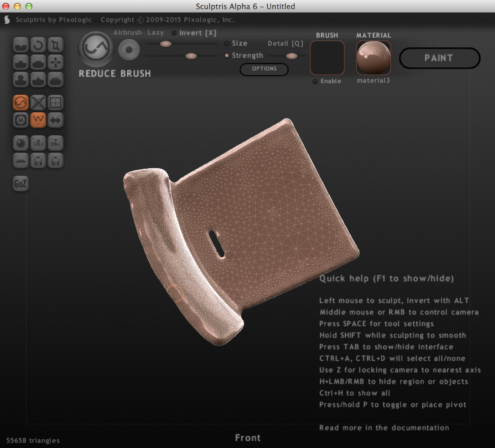
Task: Select the Draw brush tool
Action: pyautogui.click(x=21, y=63)
